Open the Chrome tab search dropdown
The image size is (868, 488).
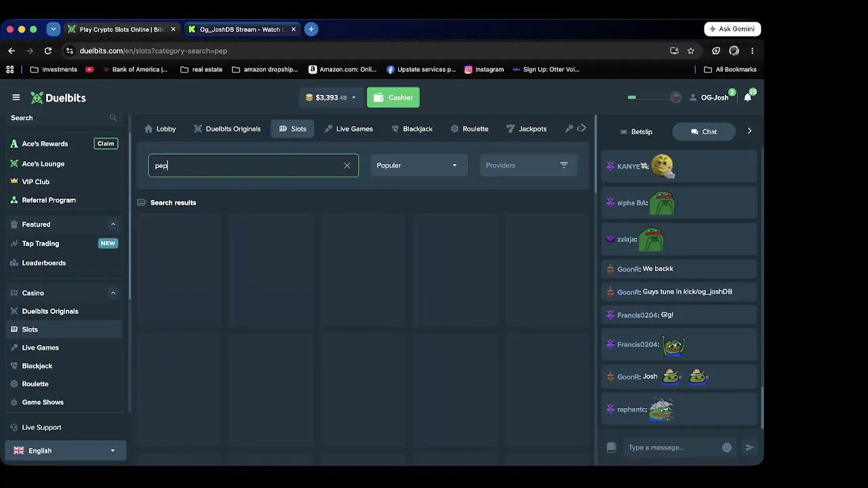pos(54,29)
